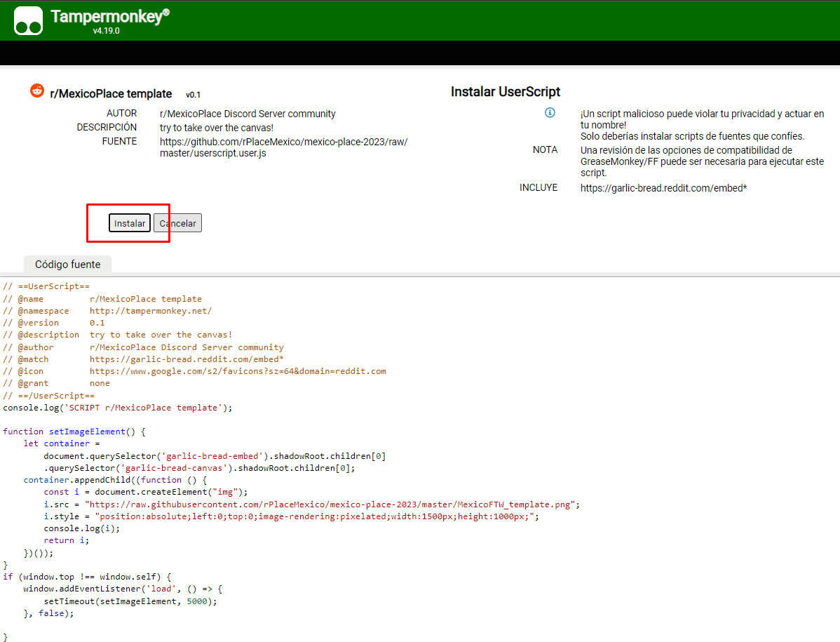Click the GitHub source URL text
Image resolution: width=840 pixels, height=642 pixels.
point(283,147)
